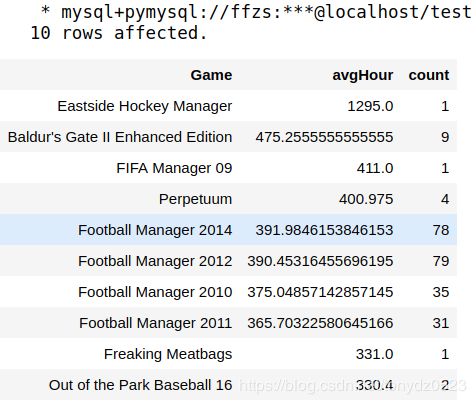The width and height of the screenshot is (476, 404).
Task: Click the count value 31
Action: pos(441,323)
